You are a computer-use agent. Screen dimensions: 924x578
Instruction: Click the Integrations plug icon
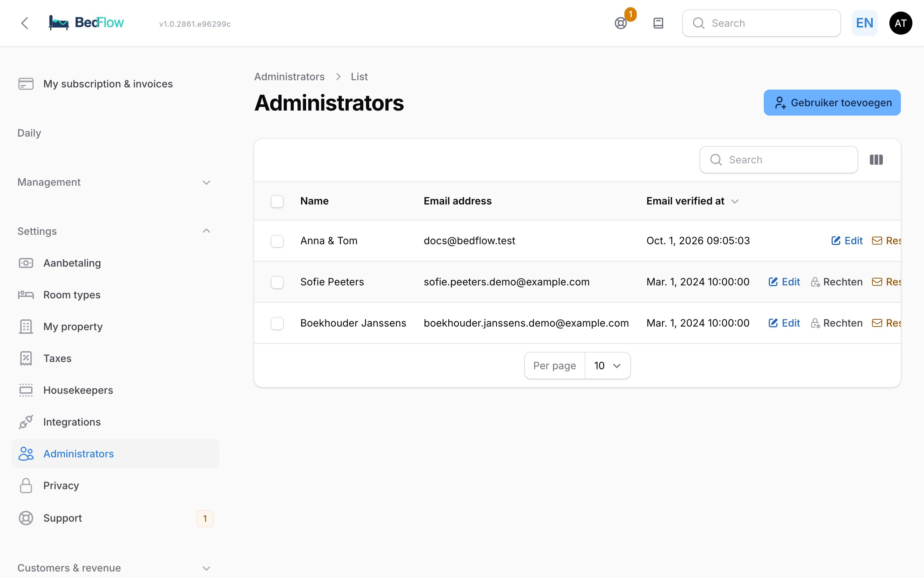click(26, 422)
